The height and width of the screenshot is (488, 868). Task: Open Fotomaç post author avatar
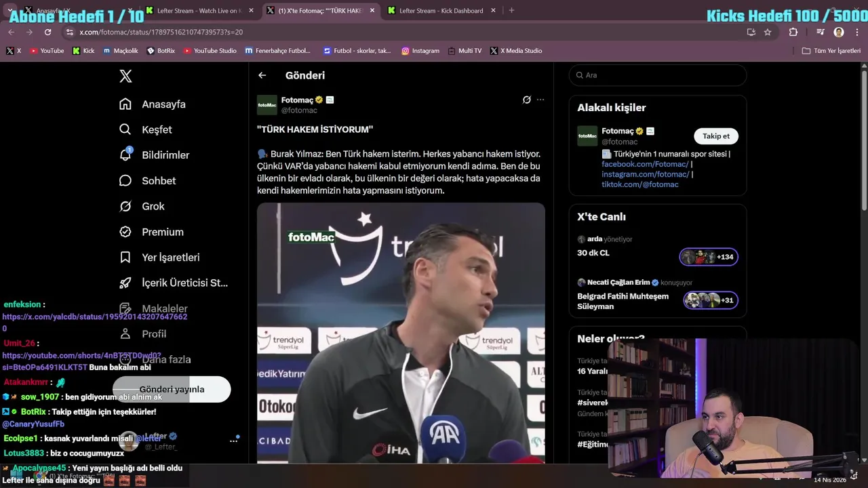267,105
